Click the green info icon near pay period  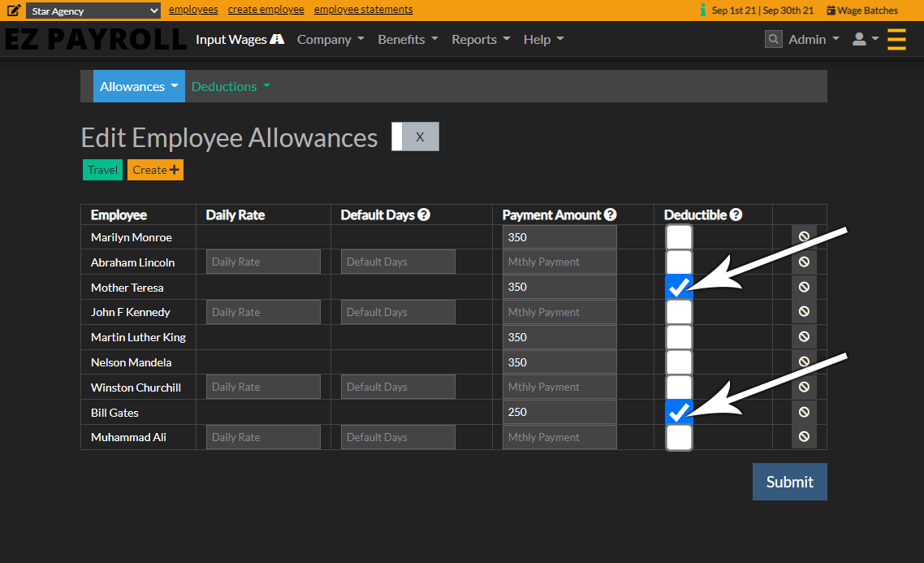(x=703, y=11)
